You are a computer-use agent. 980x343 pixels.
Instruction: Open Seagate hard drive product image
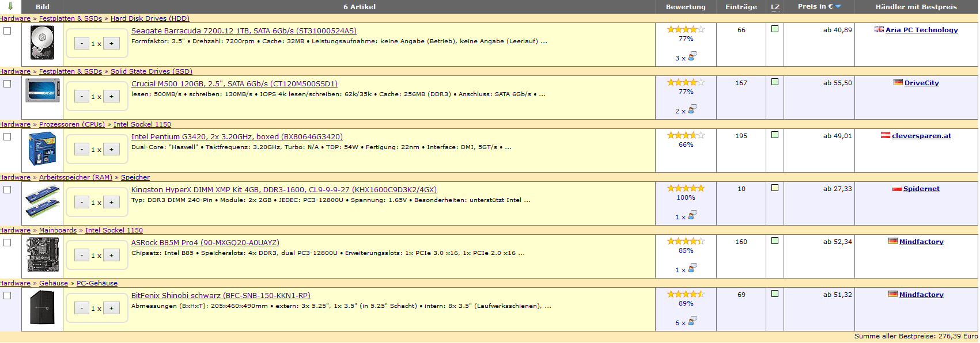point(42,43)
